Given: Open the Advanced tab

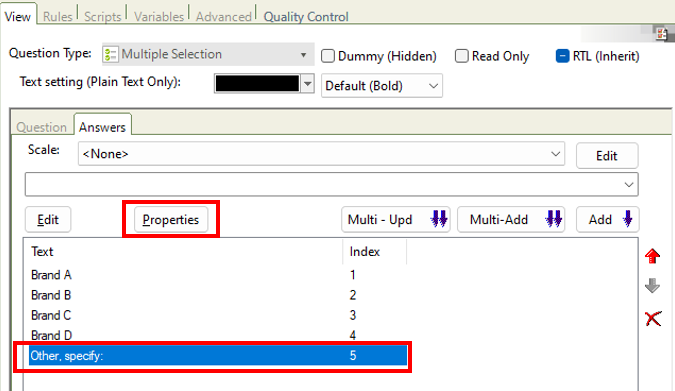Looking at the screenshot, I should point(223,16).
